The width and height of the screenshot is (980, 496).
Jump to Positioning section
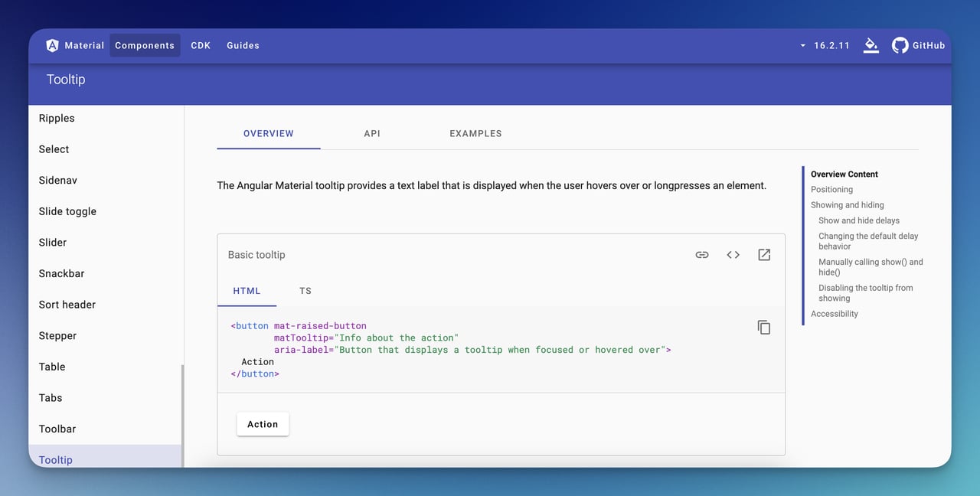pos(831,190)
